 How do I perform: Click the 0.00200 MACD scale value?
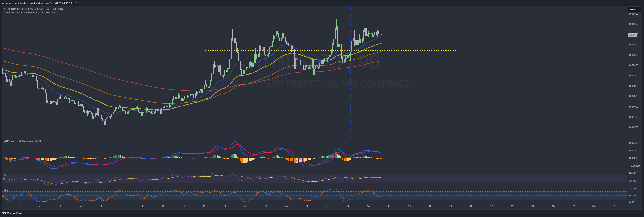pyautogui.click(x=634, y=143)
